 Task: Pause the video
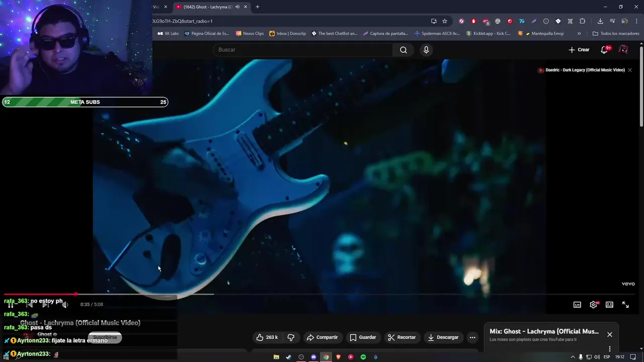coord(11,305)
